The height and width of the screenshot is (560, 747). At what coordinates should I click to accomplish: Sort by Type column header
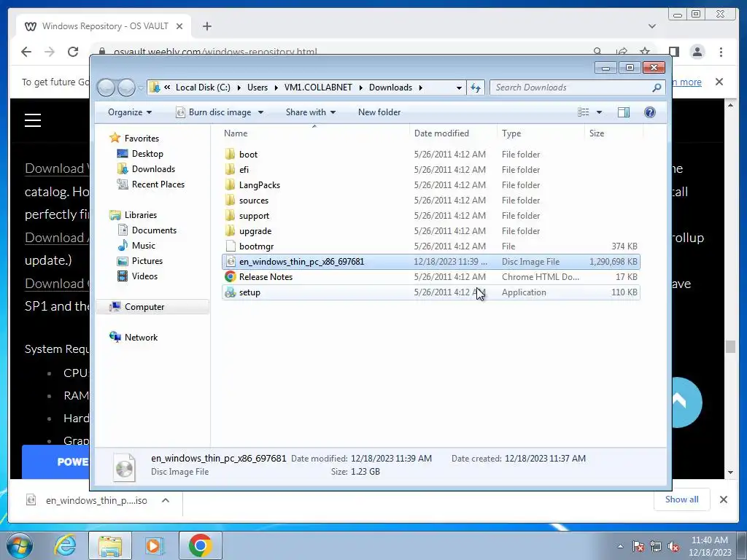click(541, 133)
